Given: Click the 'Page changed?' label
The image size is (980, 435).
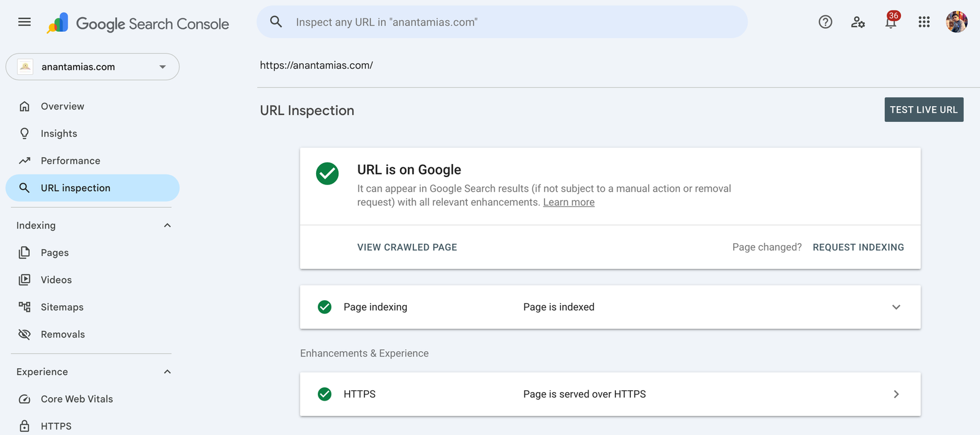Looking at the screenshot, I should (767, 248).
